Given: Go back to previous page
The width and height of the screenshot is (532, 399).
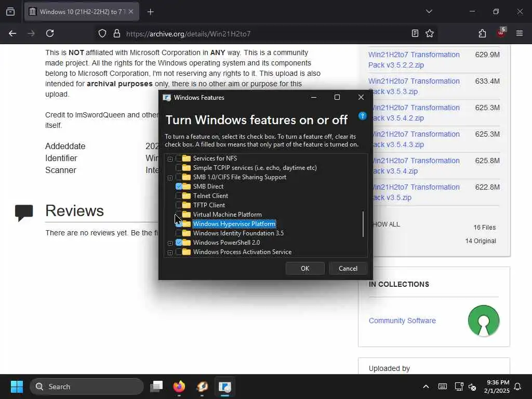Looking at the screenshot, I should pyautogui.click(x=12, y=33).
